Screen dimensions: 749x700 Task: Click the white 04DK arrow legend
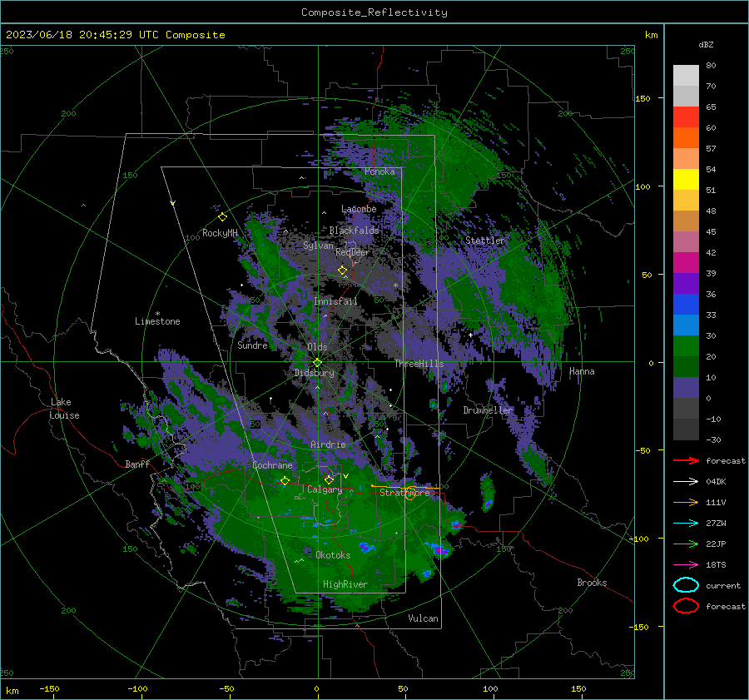[x=686, y=481]
